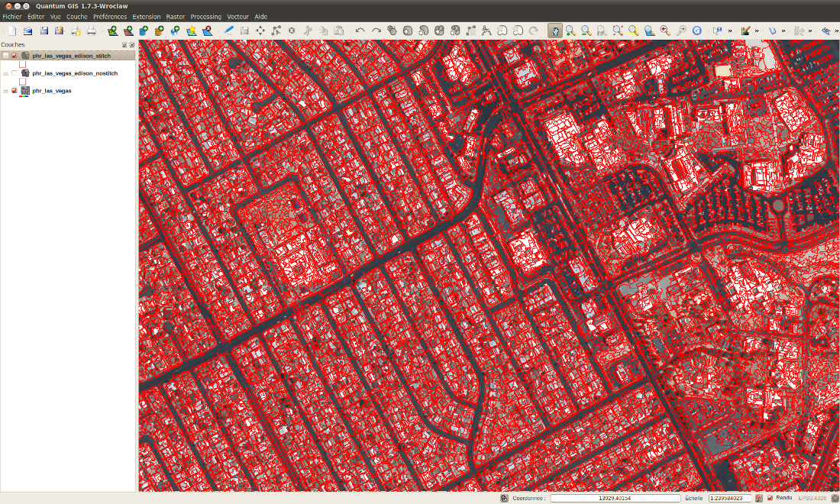
Task: Uncheck the Rendu render checkbox
Action: pyautogui.click(x=770, y=498)
